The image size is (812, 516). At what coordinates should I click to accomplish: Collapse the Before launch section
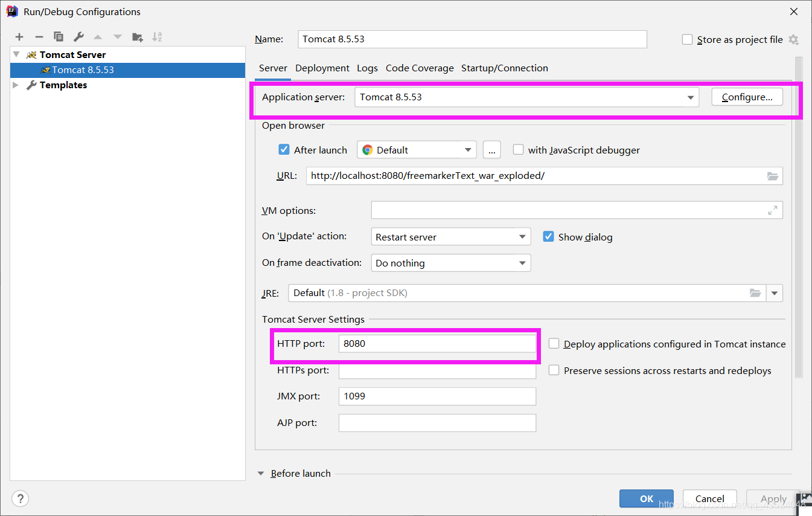click(261, 474)
